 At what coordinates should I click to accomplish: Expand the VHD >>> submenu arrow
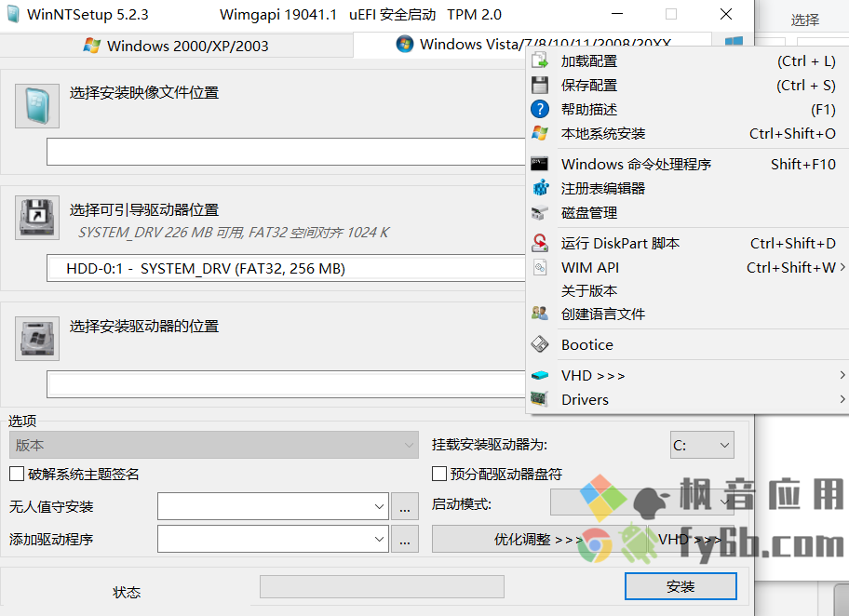coord(842,375)
